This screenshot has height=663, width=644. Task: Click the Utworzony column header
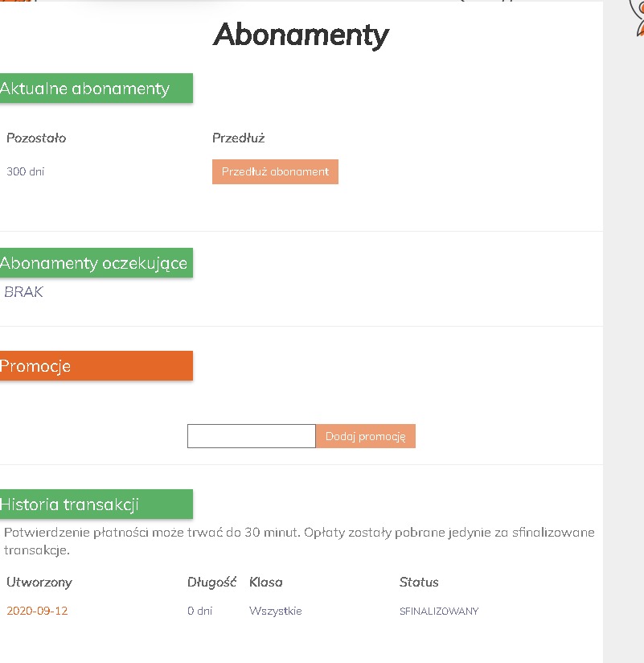[39, 583]
